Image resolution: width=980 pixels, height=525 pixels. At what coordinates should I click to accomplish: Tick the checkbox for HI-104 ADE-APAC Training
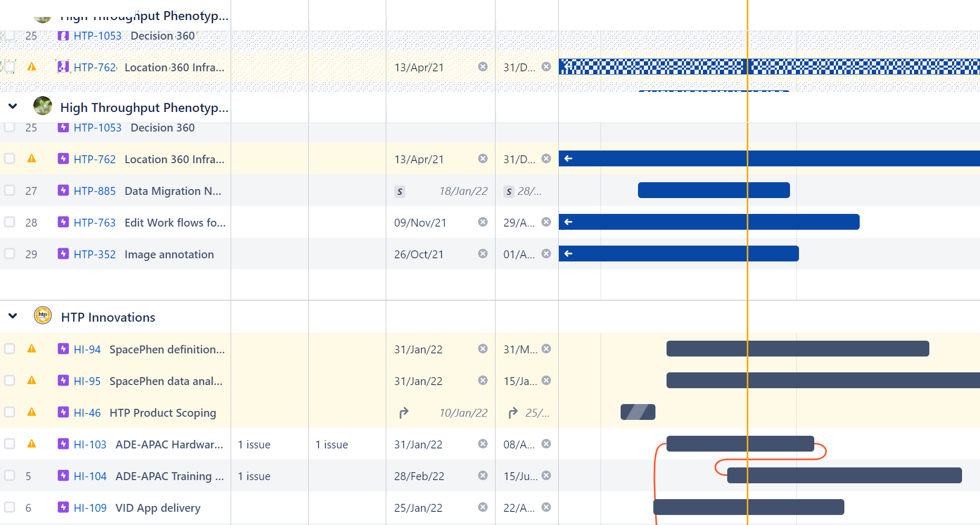tap(9, 475)
